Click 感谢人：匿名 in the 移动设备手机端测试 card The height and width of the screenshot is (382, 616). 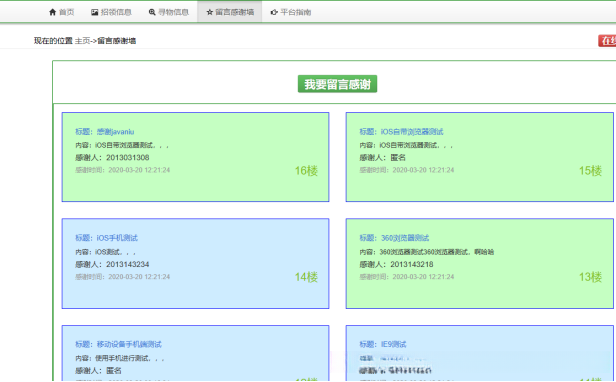coord(98,371)
